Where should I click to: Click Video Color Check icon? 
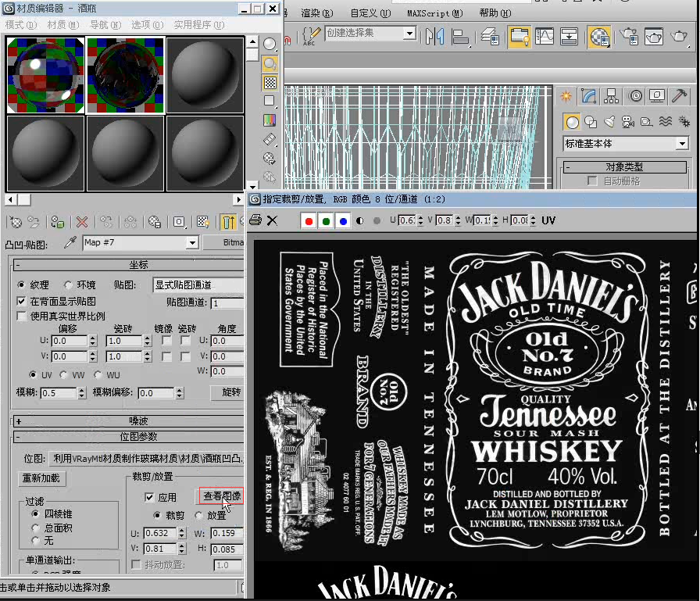point(270,120)
